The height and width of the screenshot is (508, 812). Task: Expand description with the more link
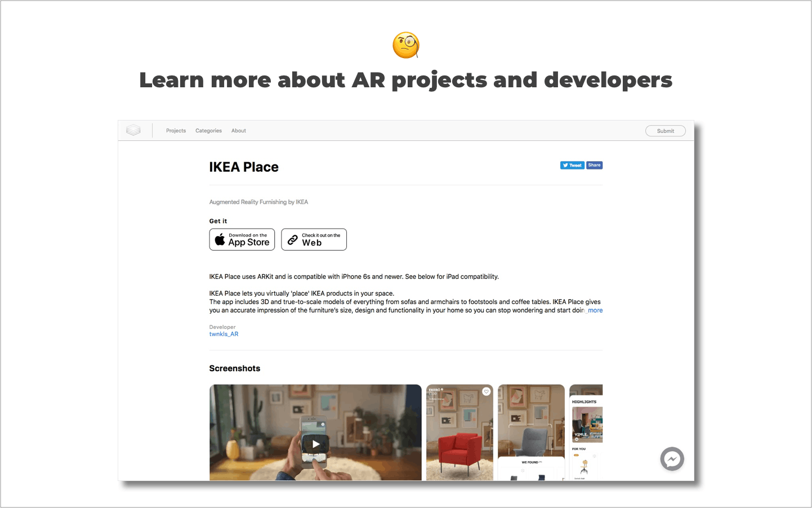[595, 310]
